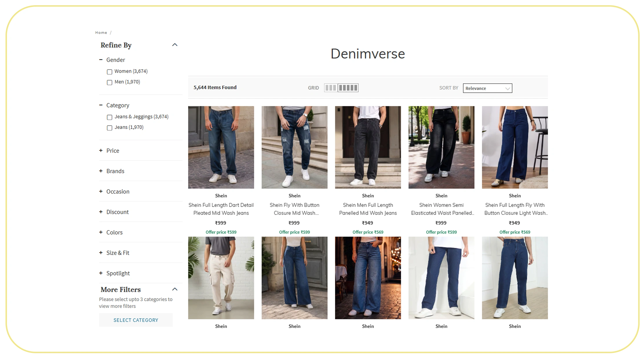644x359 pixels.
Task: Click Shein Fly With Button Closure Mid Wash title
Action: coord(294,209)
